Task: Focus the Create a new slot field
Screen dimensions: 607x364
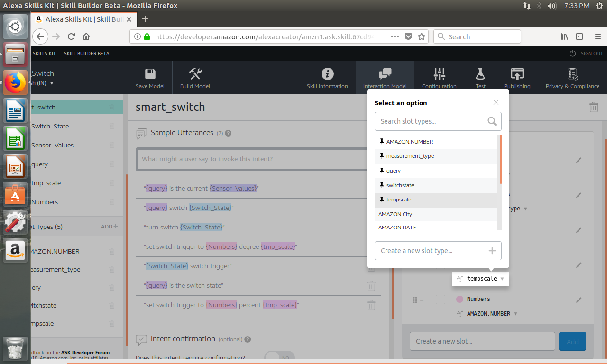Action: coord(482,341)
